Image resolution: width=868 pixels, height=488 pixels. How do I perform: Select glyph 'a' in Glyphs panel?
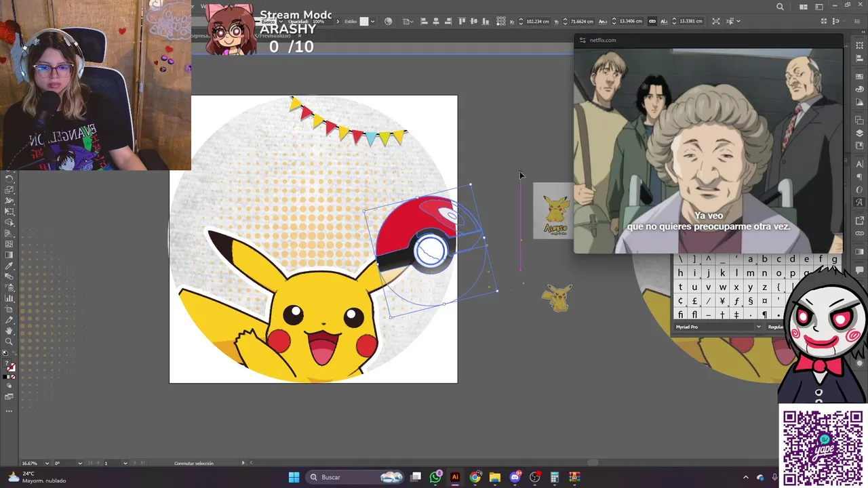pyautogui.click(x=751, y=259)
